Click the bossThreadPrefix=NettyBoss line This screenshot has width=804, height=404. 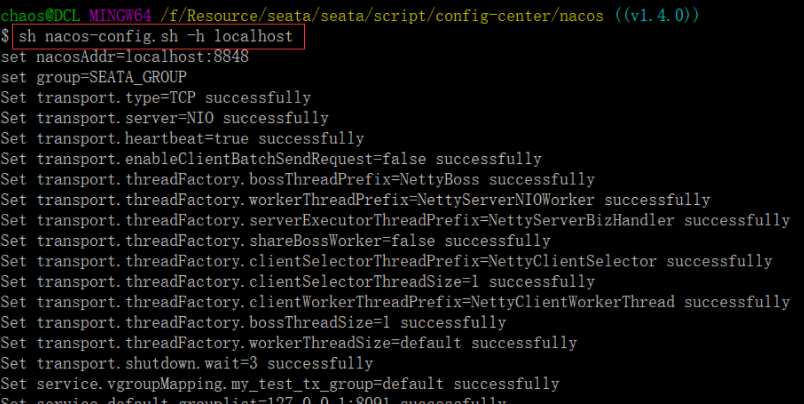[x=298, y=179]
